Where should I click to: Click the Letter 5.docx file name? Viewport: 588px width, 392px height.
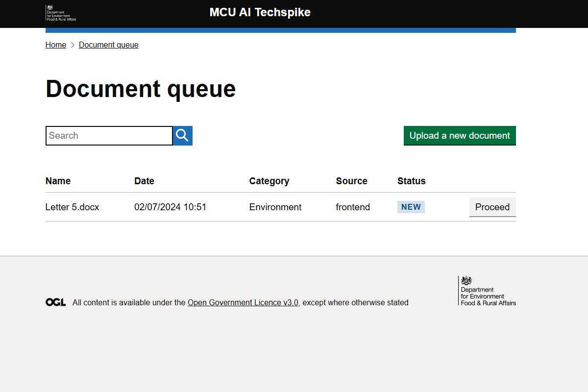tap(72, 207)
